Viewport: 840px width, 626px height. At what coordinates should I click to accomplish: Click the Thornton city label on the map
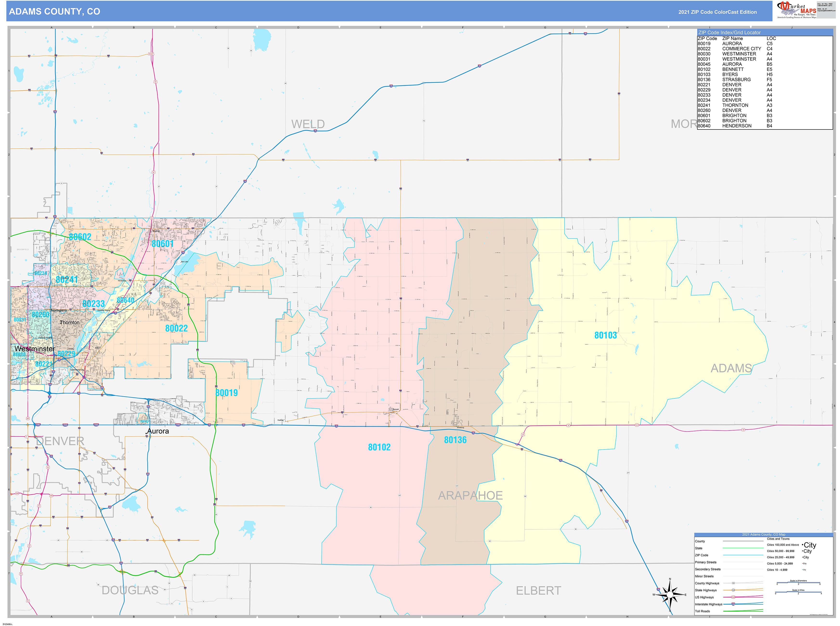coord(70,323)
